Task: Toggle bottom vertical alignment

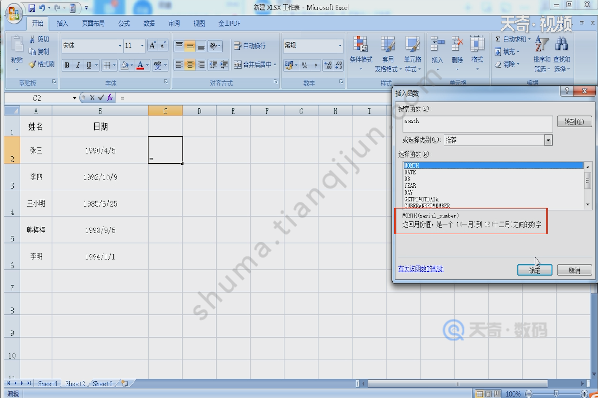Action: pos(201,46)
